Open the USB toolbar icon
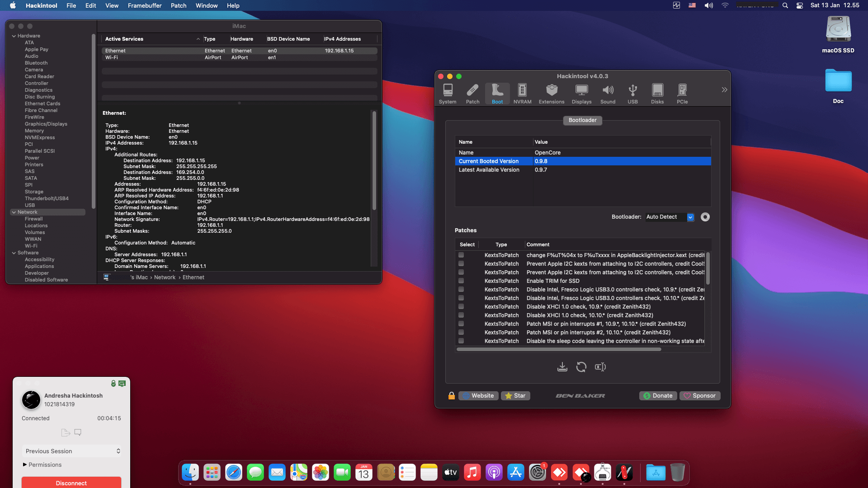Image resolution: width=868 pixels, height=488 pixels. (x=632, y=94)
